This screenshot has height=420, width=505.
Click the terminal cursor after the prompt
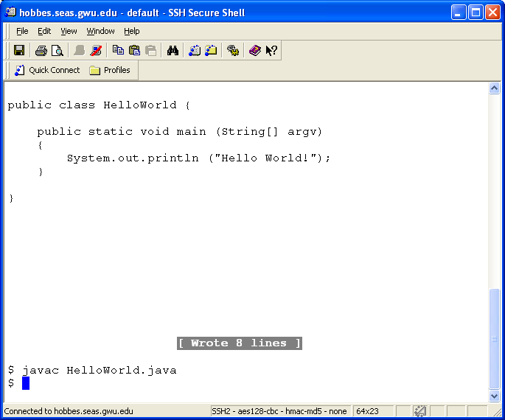[26, 383]
